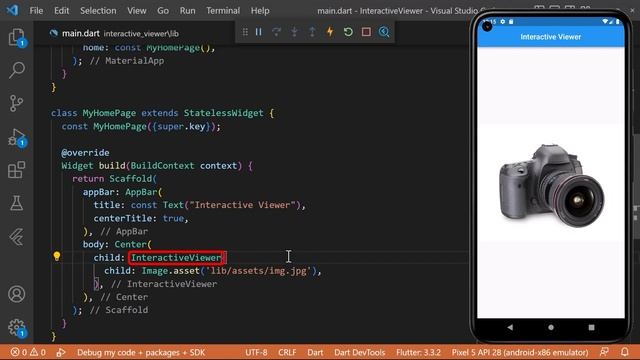Click the Step Into debug button

click(x=294, y=32)
